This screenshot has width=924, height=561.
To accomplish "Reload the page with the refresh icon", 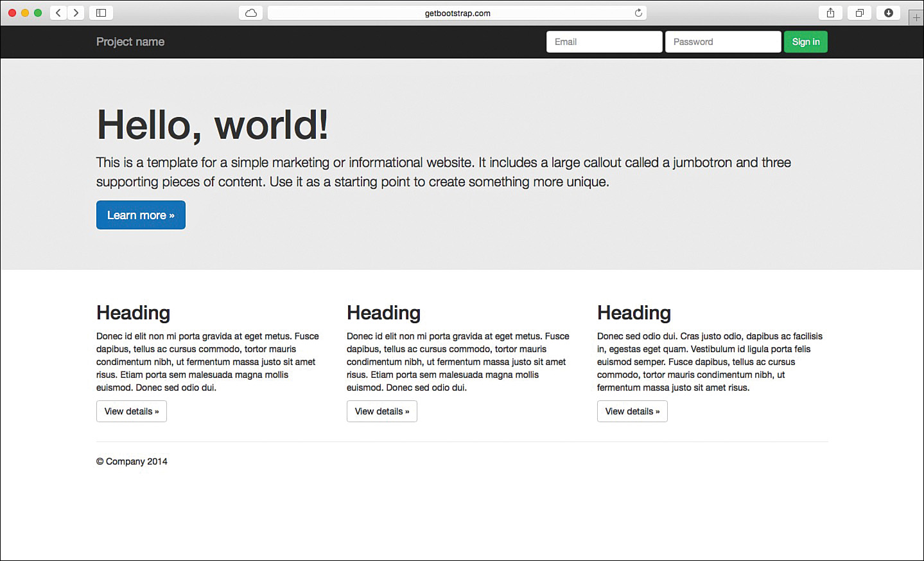I will [638, 13].
